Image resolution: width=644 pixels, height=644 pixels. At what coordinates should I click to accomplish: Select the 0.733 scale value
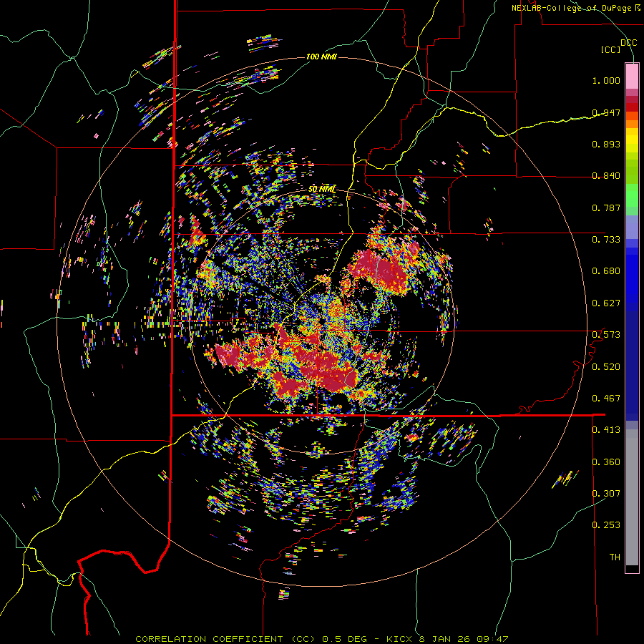point(606,239)
